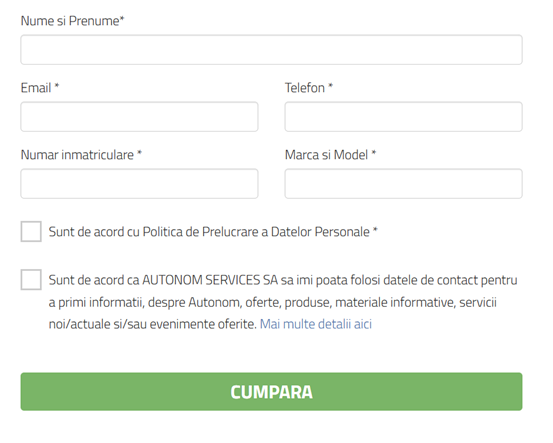Click the asterisk next to Marca si Model

point(374,153)
